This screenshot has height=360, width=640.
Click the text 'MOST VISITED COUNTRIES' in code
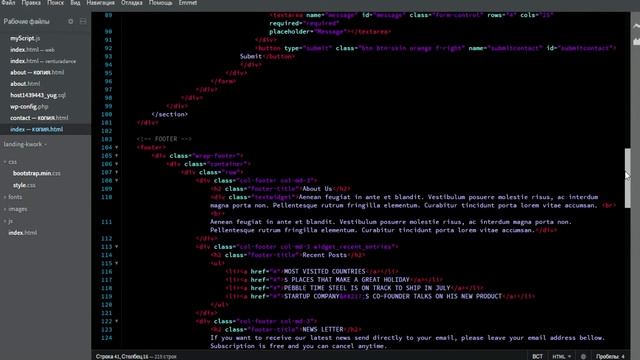point(324,271)
